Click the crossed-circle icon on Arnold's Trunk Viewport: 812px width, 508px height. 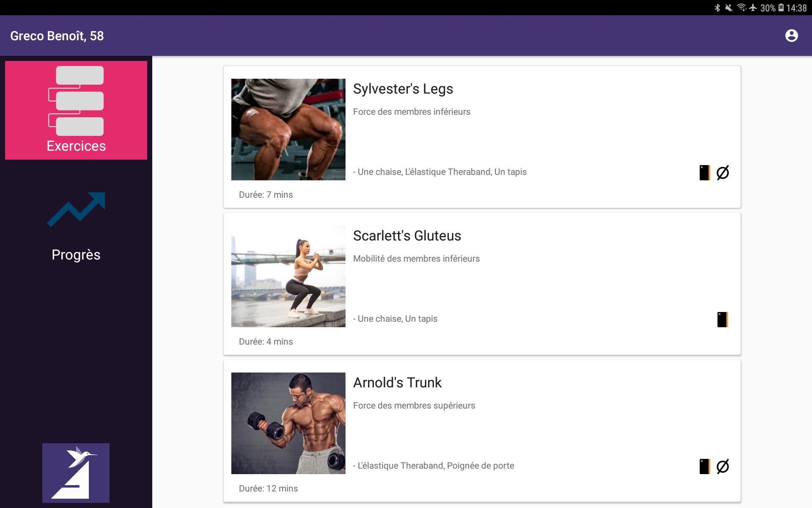tap(723, 467)
